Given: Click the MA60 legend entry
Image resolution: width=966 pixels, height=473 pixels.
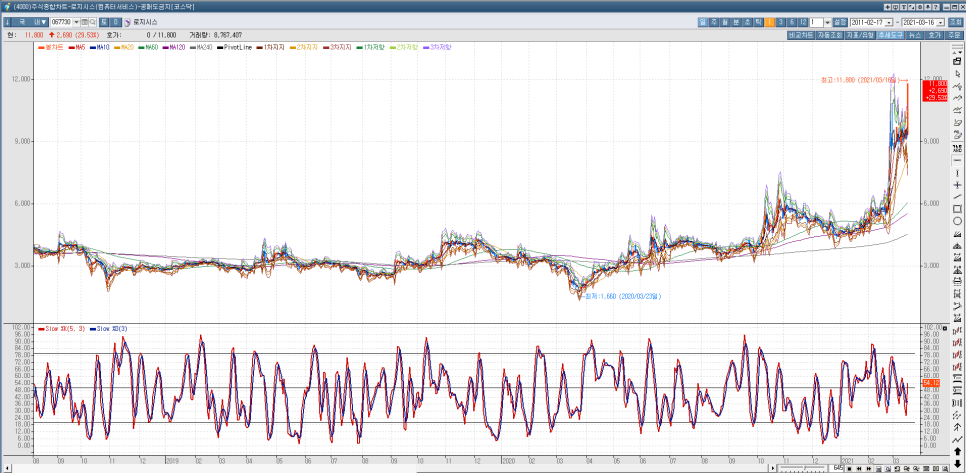Looking at the screenshot, I should click(148, 47).
